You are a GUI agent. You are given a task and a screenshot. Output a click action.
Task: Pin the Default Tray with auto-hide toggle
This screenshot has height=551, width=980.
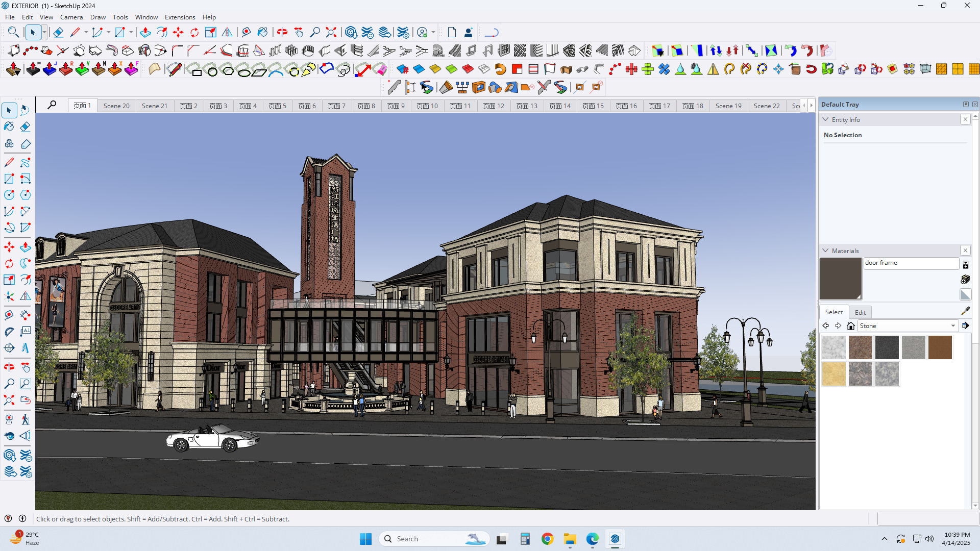coord(966,104)
